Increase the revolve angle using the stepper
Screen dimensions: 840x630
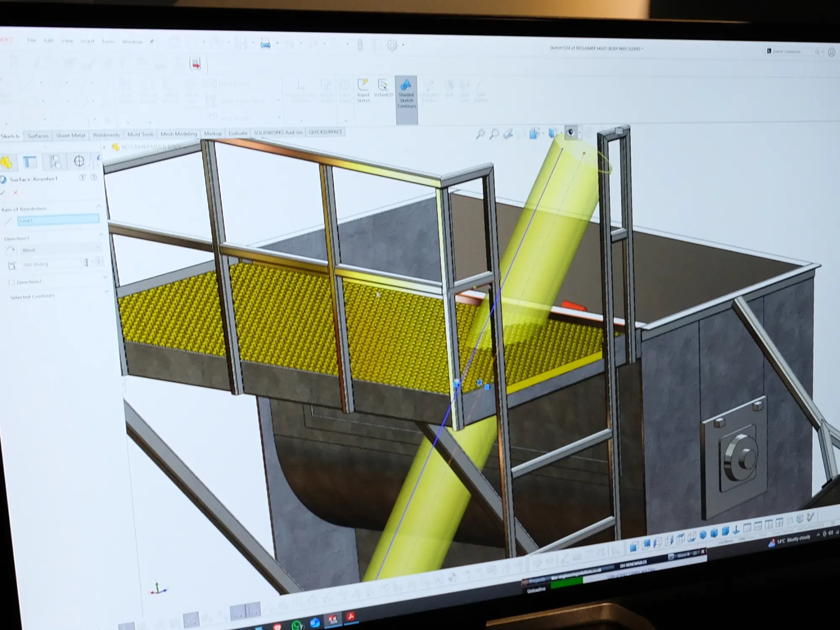99,261
